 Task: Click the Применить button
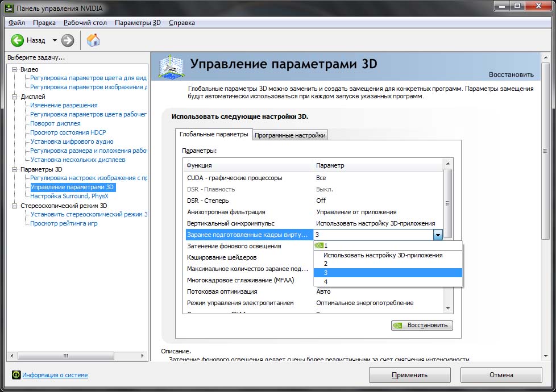click(x=409, y=374)
